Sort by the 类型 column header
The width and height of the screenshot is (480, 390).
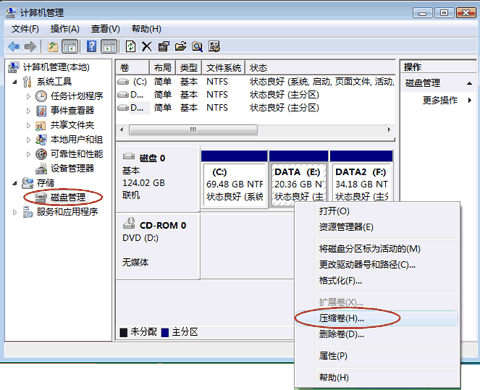click(189, 68)
